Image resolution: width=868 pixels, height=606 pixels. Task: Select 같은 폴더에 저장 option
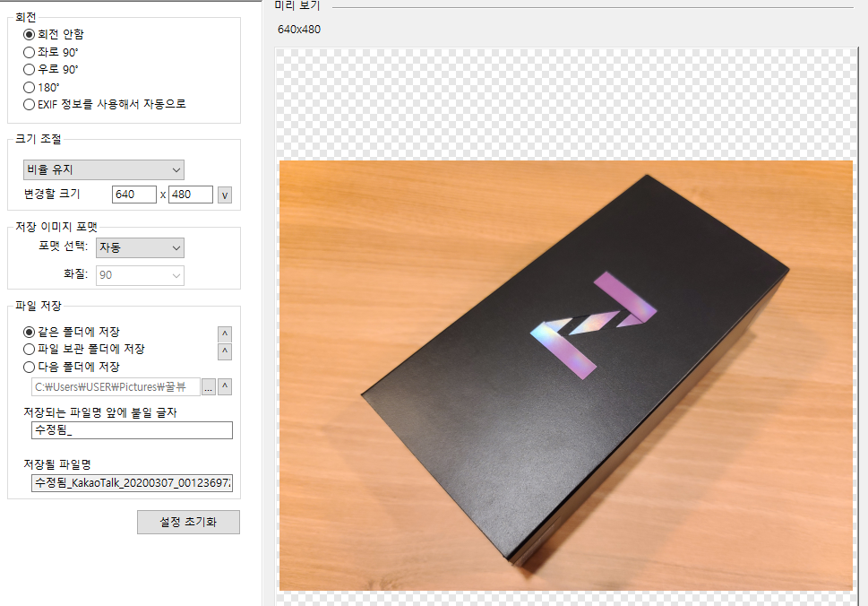(72, 332)
